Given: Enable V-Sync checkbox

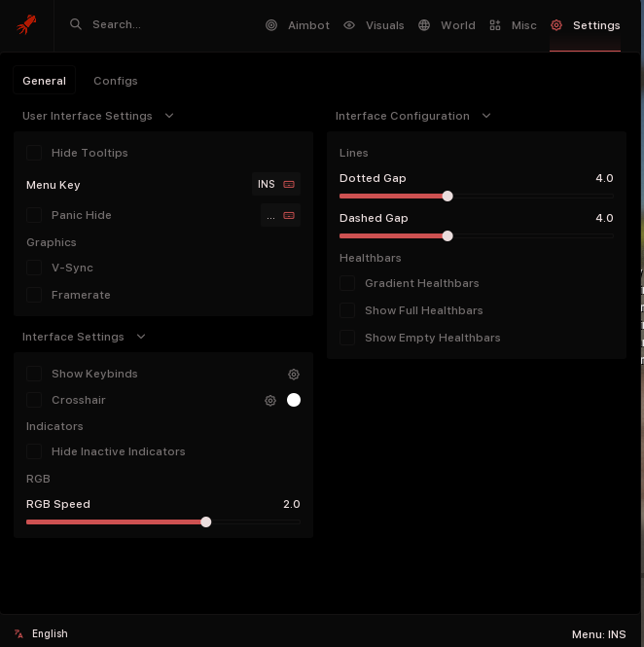Looking at the screenshot, I should 34,268.
